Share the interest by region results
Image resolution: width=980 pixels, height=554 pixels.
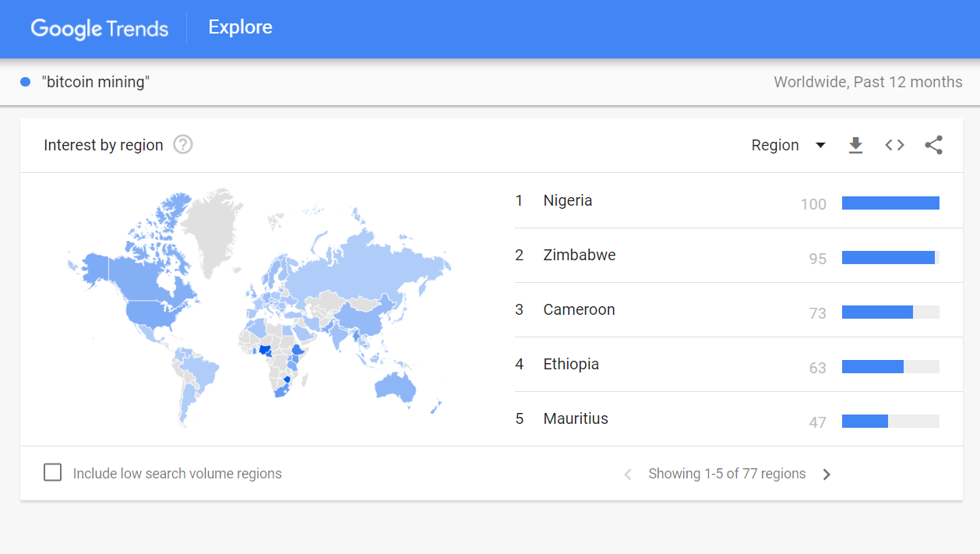933,145
